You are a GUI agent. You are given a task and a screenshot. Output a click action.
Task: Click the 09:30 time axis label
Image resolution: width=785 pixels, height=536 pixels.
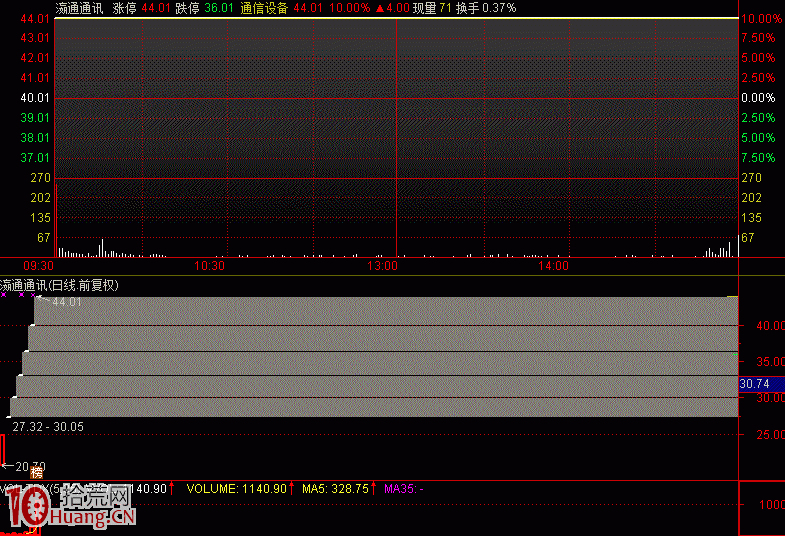click(x=39, y=266)
